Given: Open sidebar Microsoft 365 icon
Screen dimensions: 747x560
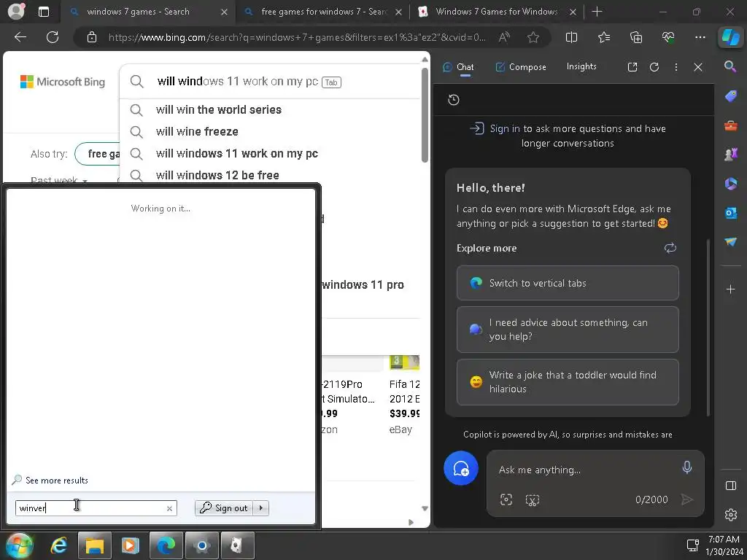Looking at the screenshot, I should [730, 183].
